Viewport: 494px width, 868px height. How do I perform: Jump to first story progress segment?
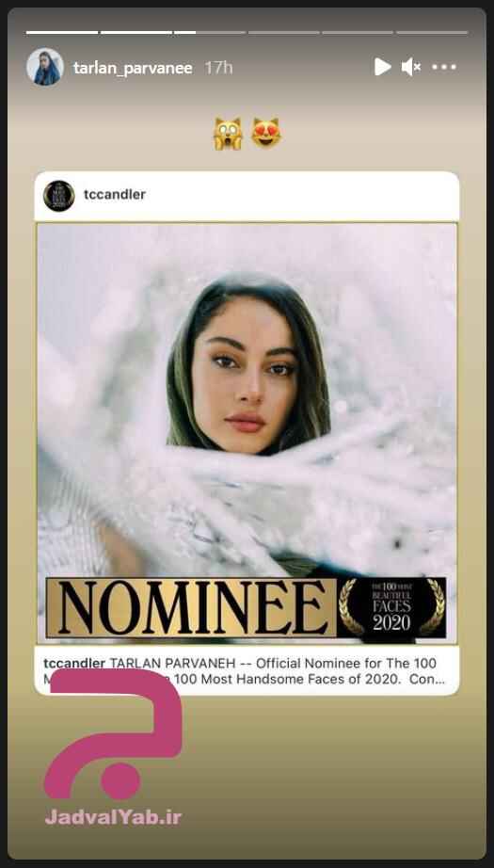click(x=62, y=33)
